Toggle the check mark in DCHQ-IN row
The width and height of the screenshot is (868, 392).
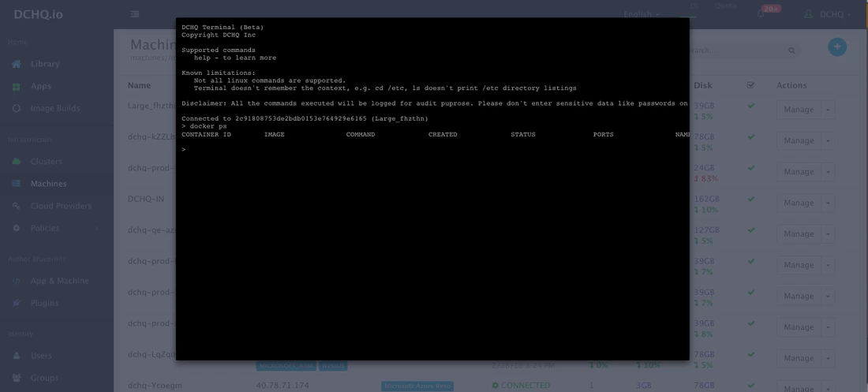click(x=750, y=198)
